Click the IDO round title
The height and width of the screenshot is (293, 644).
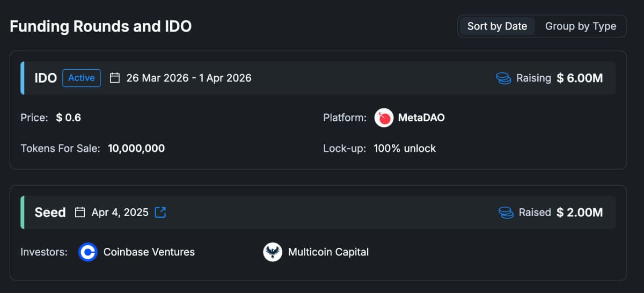46,78
